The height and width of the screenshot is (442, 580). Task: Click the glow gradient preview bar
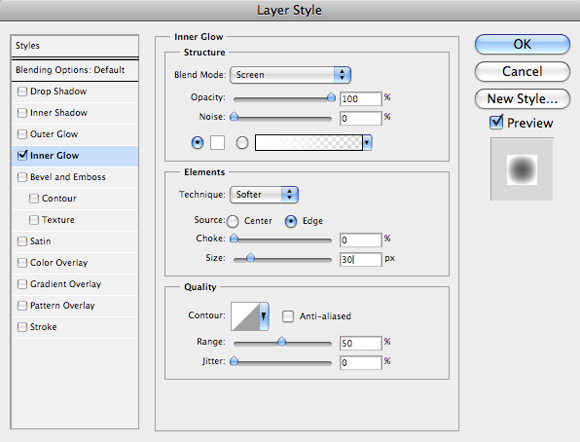[308, 142]
